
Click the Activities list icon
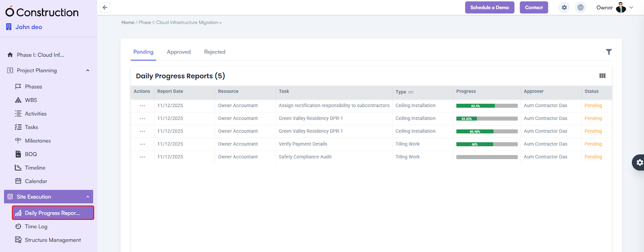click(18, 114)
